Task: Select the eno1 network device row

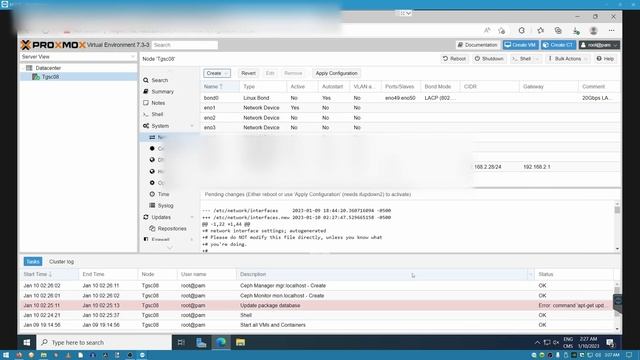Action: pyautogui.click(x=410, y=108)
